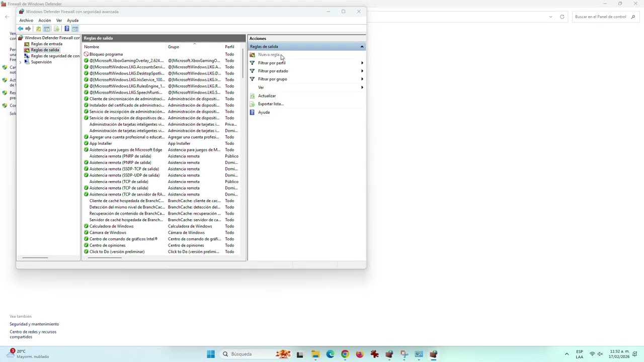644x362 pixels.
Task: Select Click to Do (versión preliminar) rule
Action: [162, 252]
